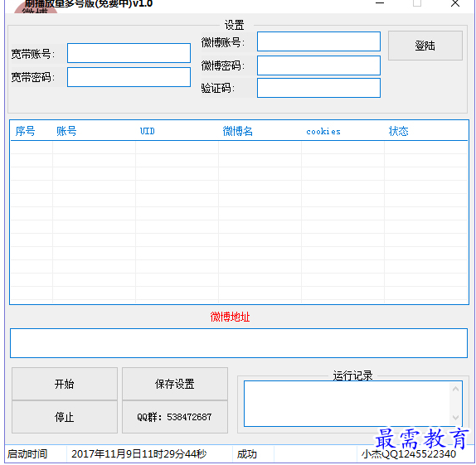Click the red 微博地址 label
Image resolution: width=476 pixels, height=465 pixels.
(230, 317)
